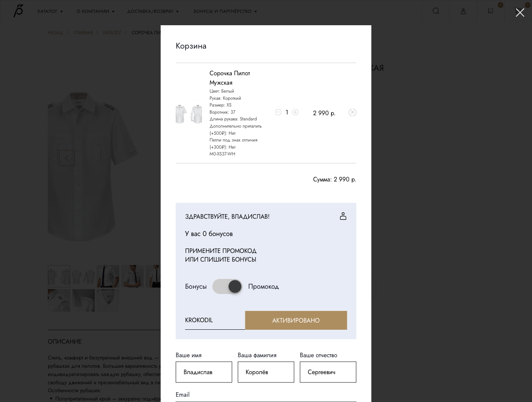Open the profile icon in the greeting panel
Screen dimensions: 532x402
[x=343, y=216]
